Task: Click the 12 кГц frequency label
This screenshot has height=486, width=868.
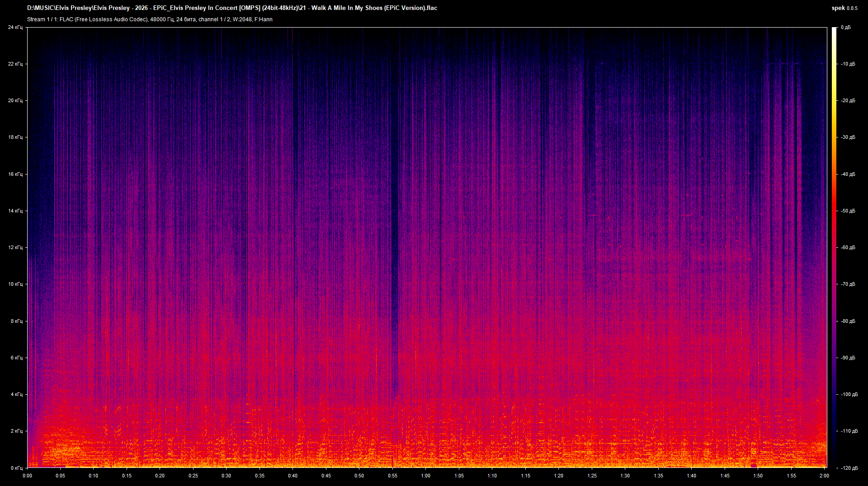Action: point(15,247)
